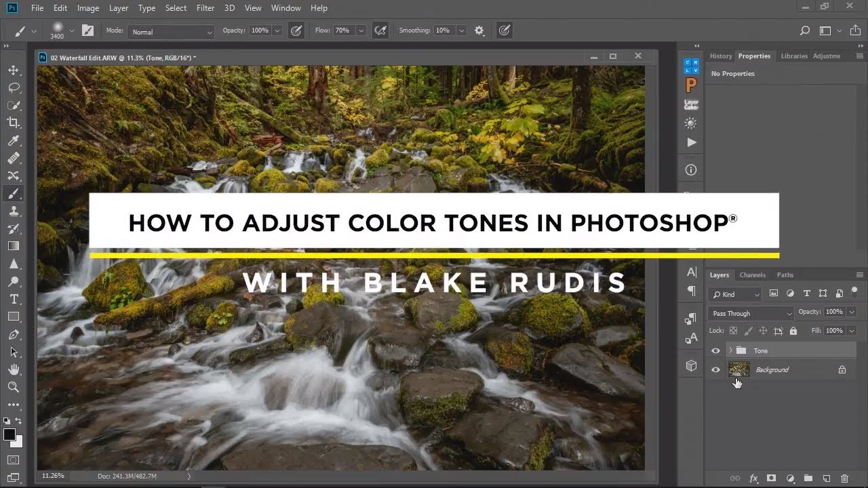Select the Crop tool
This screenshot has width=868, height=488.
click(x=13, y=123)
